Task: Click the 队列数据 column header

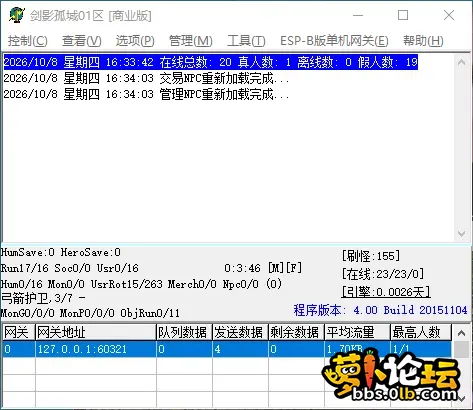Action: click(x=184, y=332)
